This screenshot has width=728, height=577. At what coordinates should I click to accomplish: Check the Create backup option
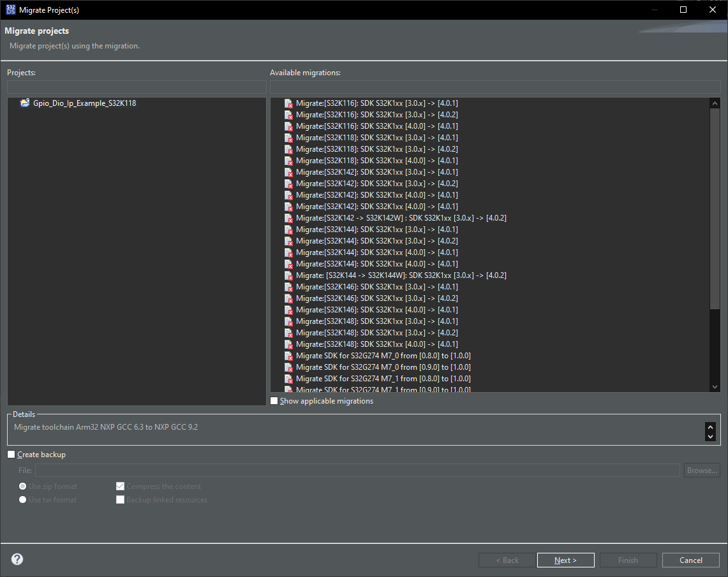(x=11, y=454)
